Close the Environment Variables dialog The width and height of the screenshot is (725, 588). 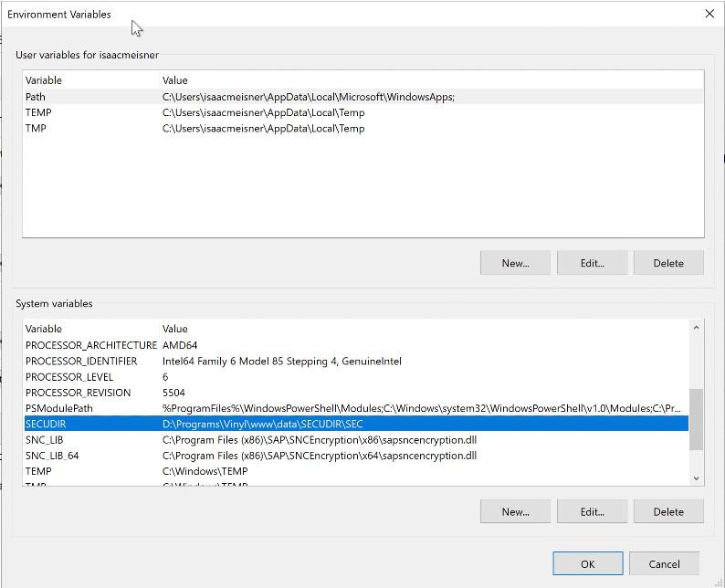point(709,14)
